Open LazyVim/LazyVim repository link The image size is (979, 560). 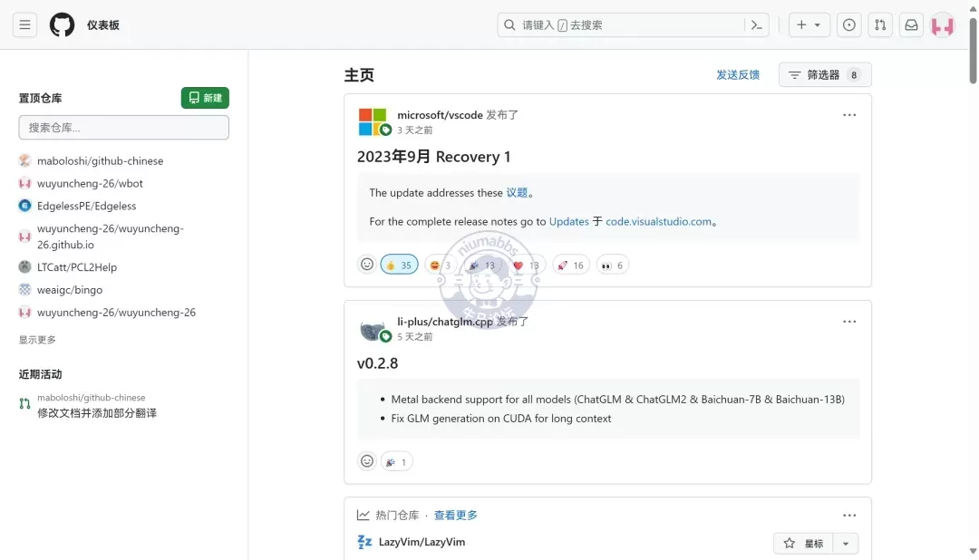coord(422,542)
